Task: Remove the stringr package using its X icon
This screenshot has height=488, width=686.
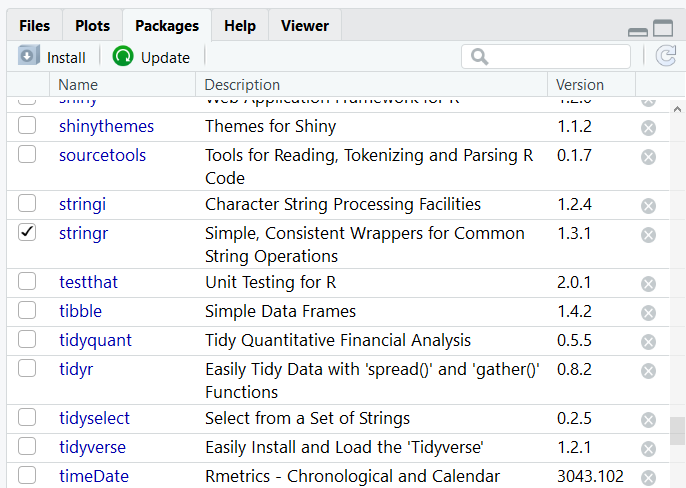Action: (x=648, y=235)
